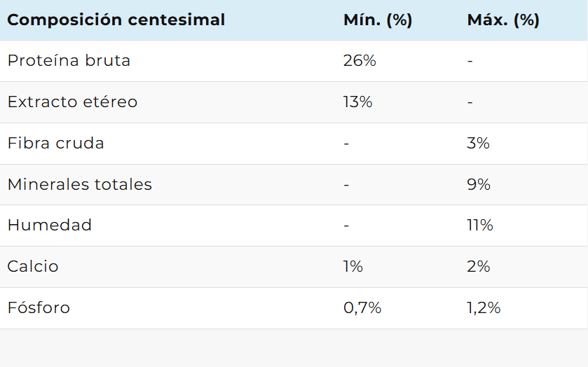Click the empty maximum cell for Proteína bruta
This screenshot has height=367, width=588.
click(x=470, y=61)
